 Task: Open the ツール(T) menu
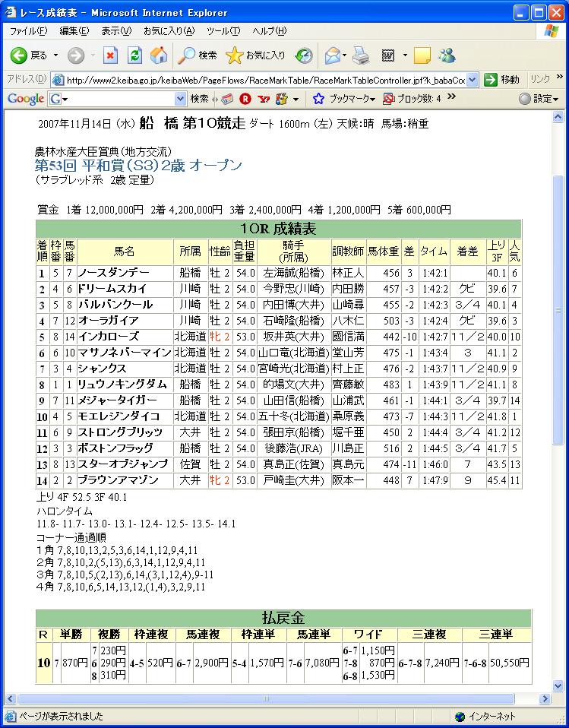(x=223, y=31)
